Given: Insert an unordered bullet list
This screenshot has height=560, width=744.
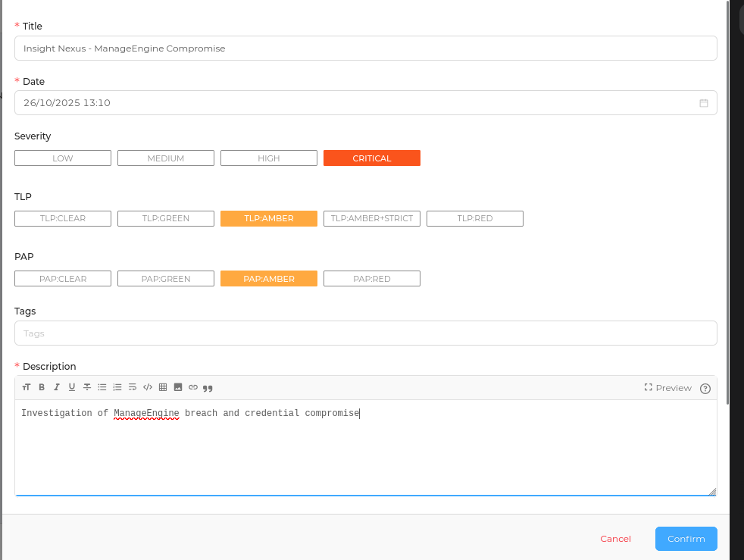Looking at the screenshot, I should tap(102, 387).
